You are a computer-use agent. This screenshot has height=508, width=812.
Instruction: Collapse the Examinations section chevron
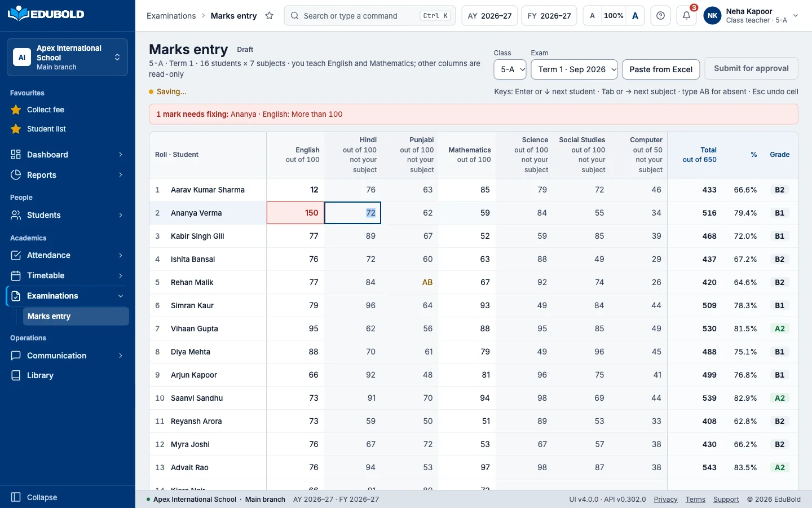(x=121, y=296)
